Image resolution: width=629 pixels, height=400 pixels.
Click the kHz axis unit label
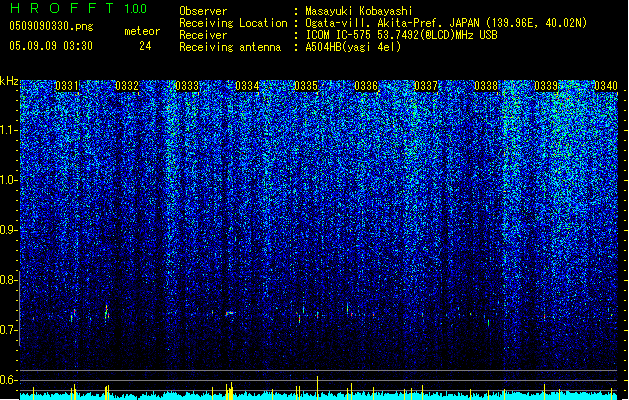tap(9, 81)
